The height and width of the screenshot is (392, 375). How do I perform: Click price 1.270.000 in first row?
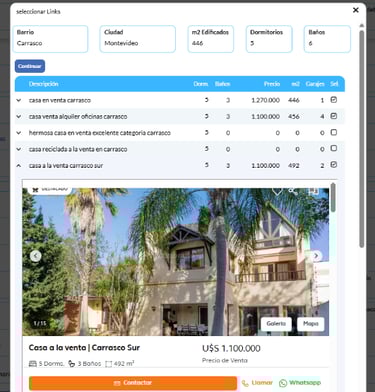point(265,100)
